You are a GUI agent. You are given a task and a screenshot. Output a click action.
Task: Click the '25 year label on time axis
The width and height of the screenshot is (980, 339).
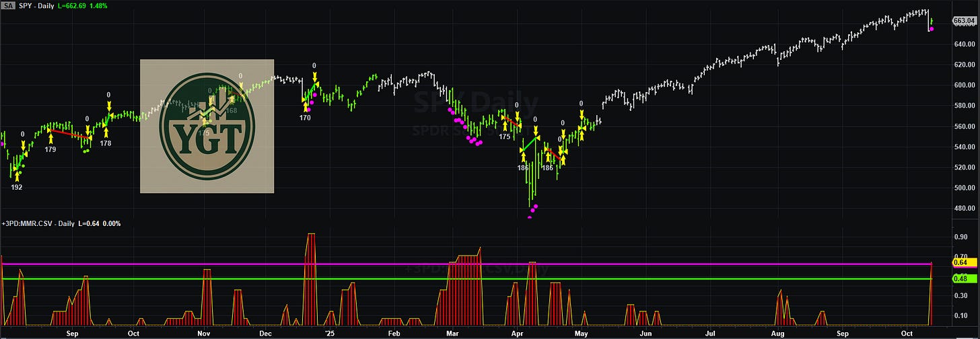click(x=329, y=333)
